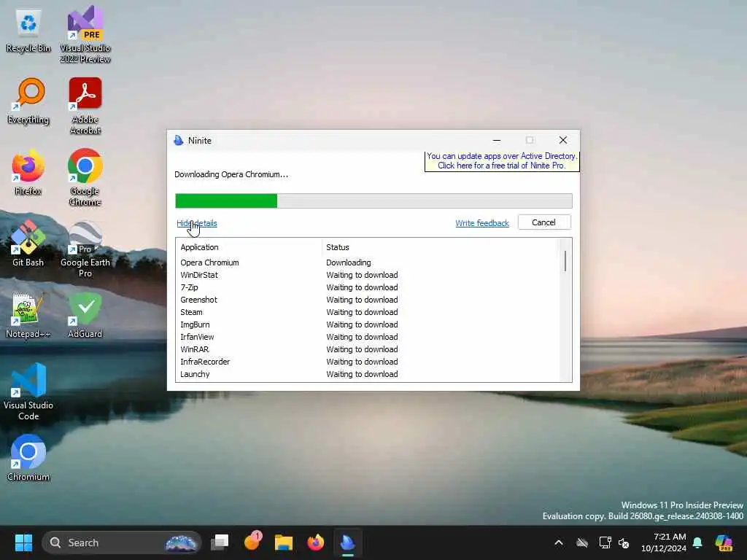Screen dimensions: 747x560
Task: Click the Ninite Pro free trial banner
Action: coord(502,161)
